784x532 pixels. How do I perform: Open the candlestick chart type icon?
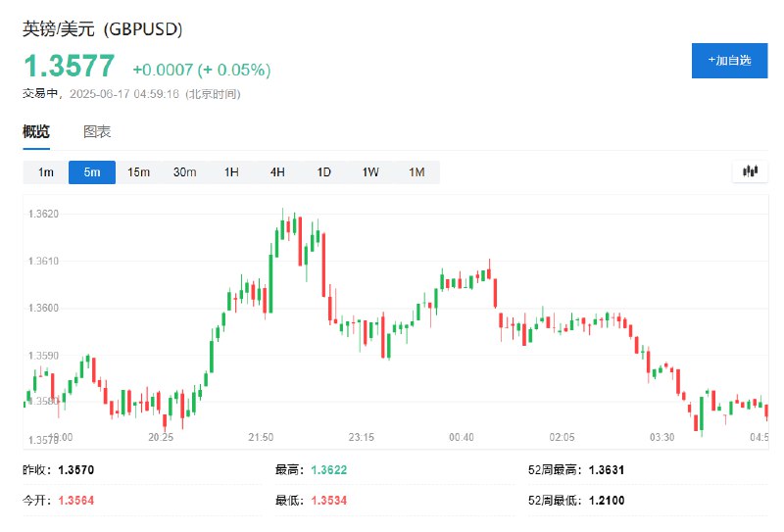pos(750,172)
